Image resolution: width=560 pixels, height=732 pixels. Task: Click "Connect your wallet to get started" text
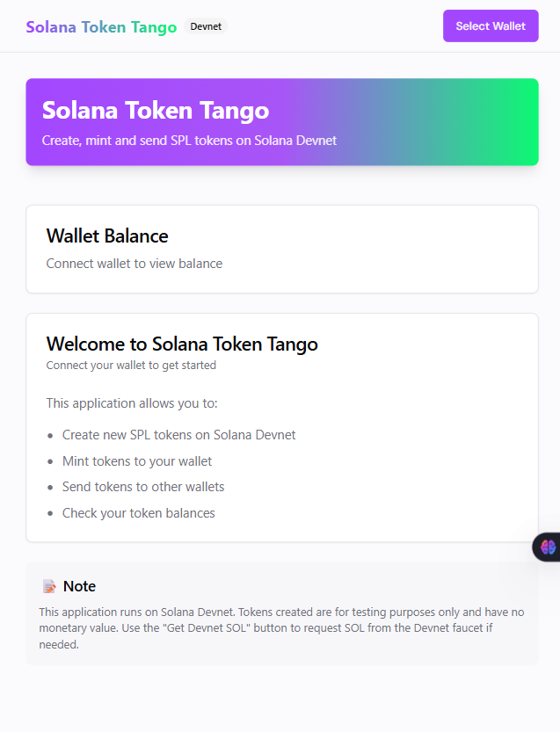tap(131, 366)
